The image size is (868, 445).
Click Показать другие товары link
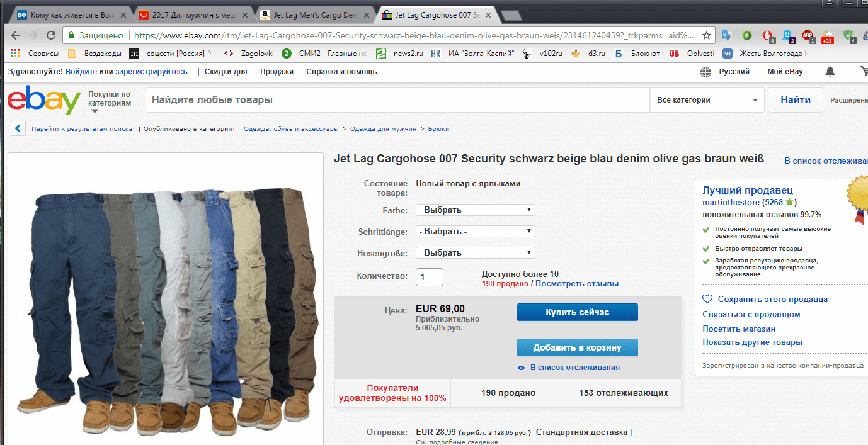[753, 342]
